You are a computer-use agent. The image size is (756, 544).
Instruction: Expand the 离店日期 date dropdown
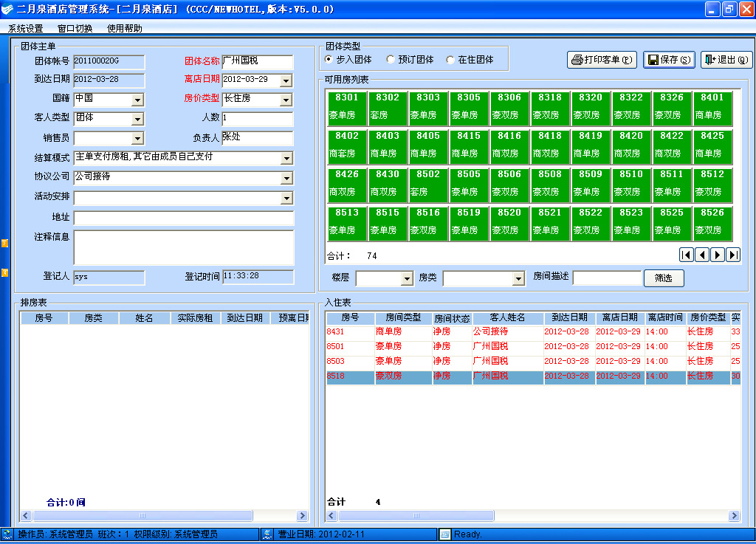point(286,80)
